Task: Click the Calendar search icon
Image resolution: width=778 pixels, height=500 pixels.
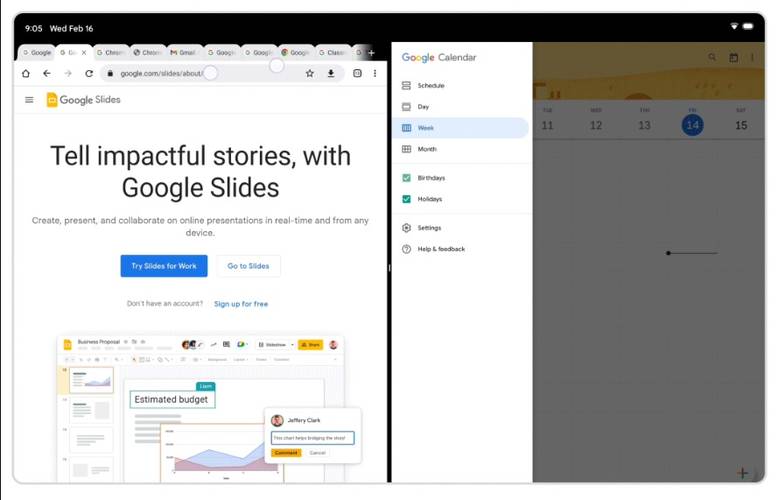Action: (x=712, y=58)
